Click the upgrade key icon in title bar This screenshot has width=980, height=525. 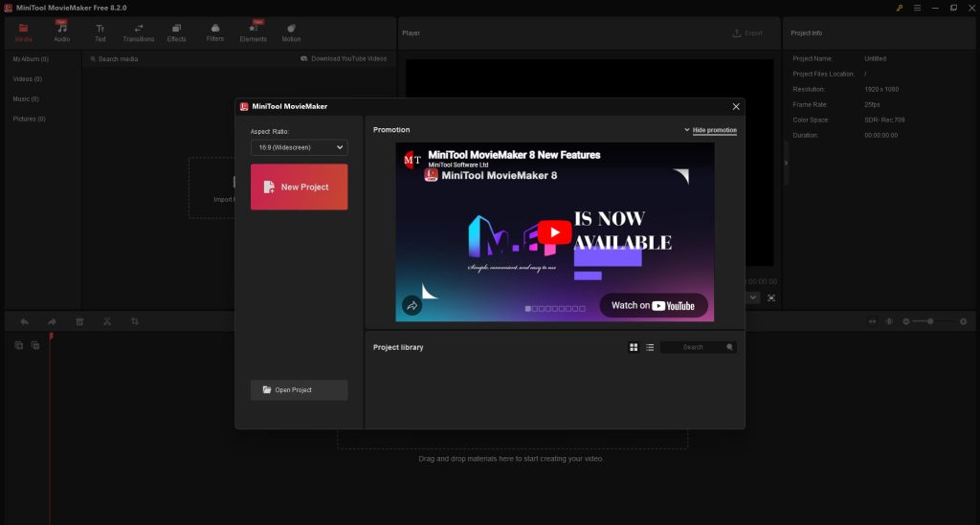[x=900, y=8]
